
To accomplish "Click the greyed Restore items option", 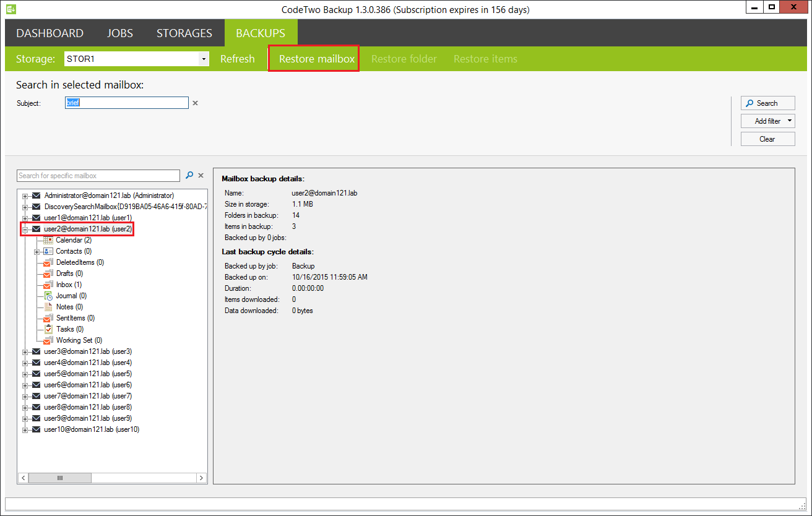I will [x=485, y=59].
